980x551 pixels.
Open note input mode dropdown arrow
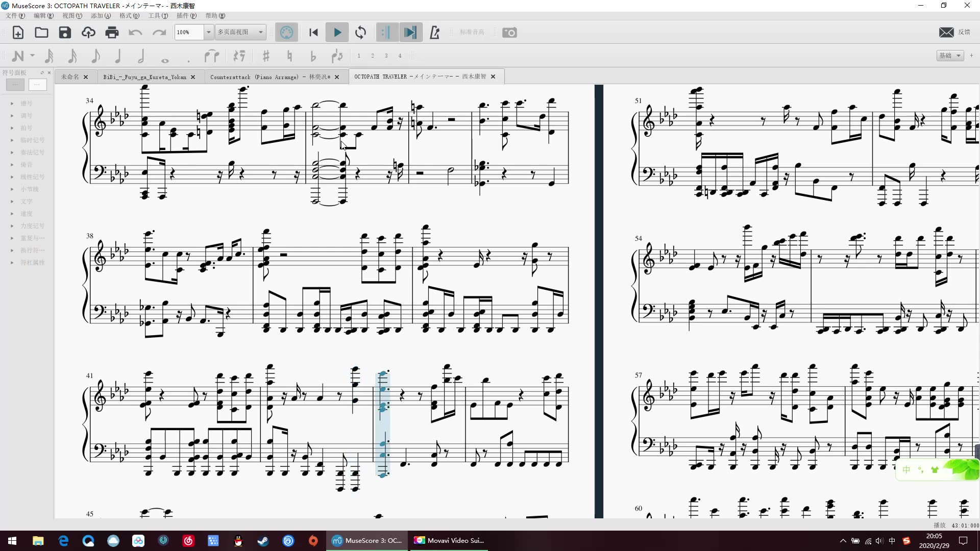click(x=32, y=56)
